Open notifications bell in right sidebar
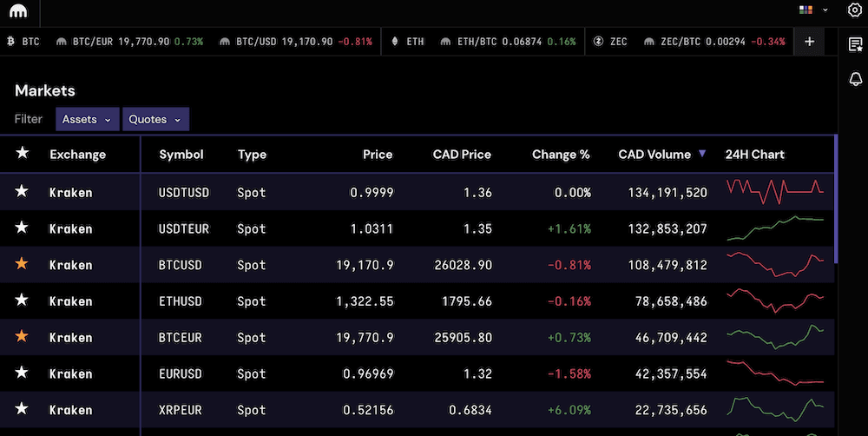 pyautogui.click(x=854, y=79)
